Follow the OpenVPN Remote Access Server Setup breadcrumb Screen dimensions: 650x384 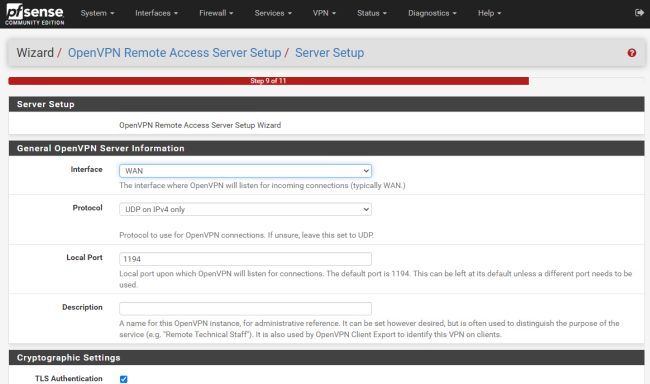[x=175, y=53]
